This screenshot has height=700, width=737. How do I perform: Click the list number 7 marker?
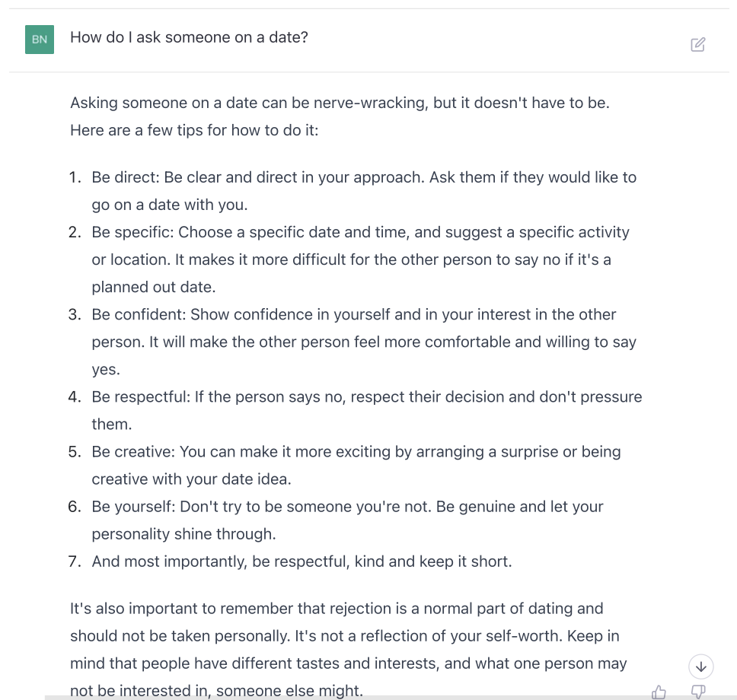click(75, 562)
